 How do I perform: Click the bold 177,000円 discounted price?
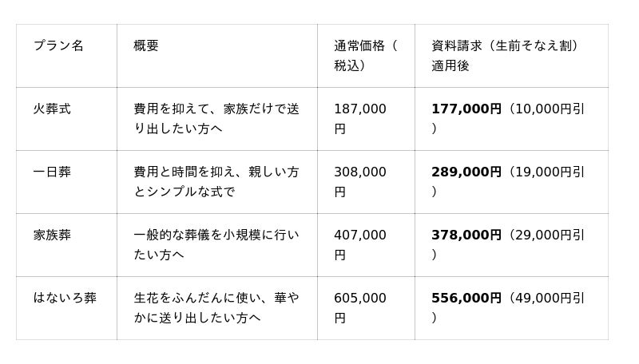(466, 109)
